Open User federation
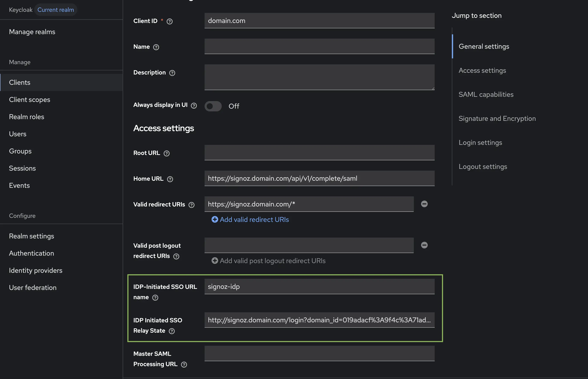588x379 pixels. 62,287
